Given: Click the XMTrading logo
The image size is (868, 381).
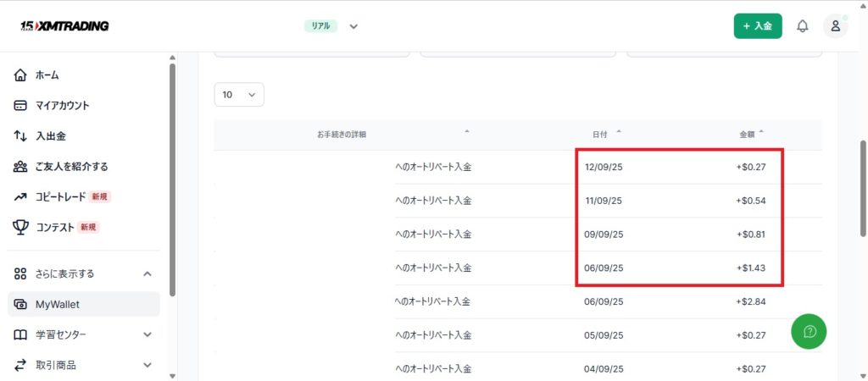Looking at the screenshot, I should click(64, 25).
